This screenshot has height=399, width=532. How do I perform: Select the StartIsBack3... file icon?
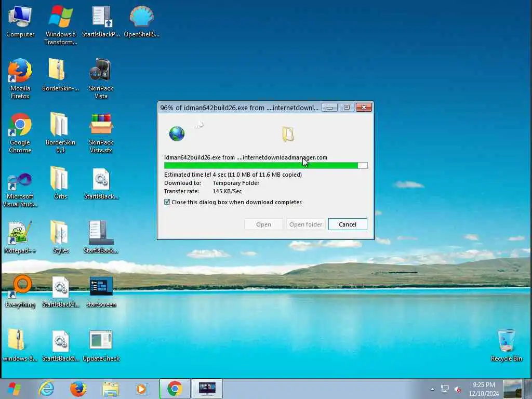pos(60,292)
